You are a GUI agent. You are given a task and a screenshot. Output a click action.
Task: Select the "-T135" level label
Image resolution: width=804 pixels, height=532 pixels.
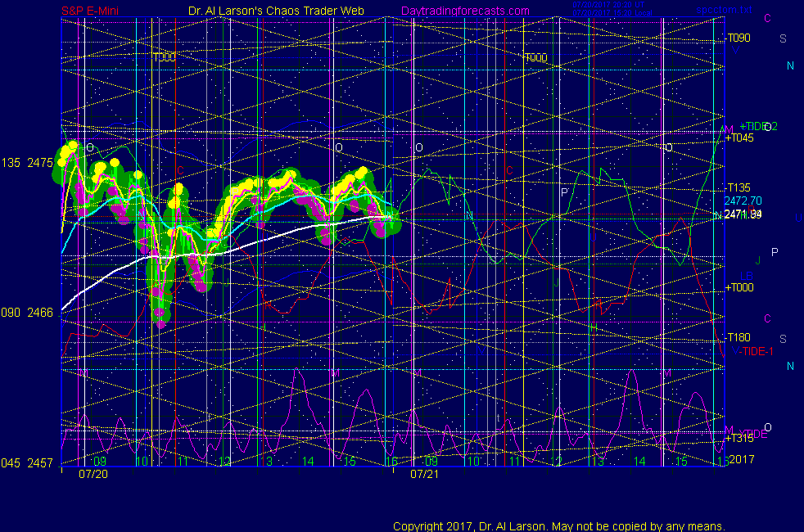click(x=739, y=187)
